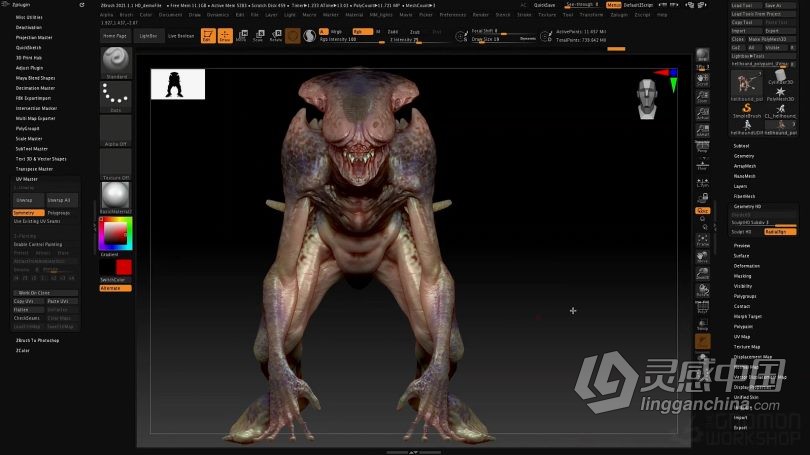Pick a color in the color picker square
The image size is (810, 455).
click(116, 233)
